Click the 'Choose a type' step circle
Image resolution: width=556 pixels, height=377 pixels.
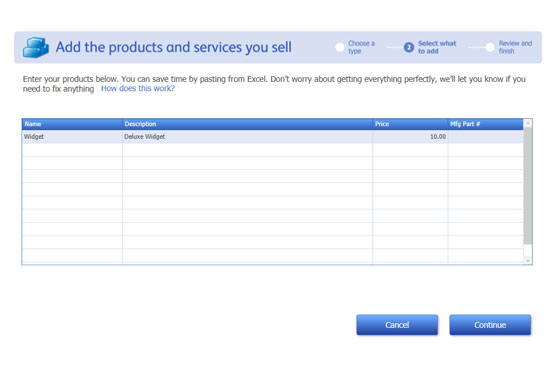[x=340, y=47]
